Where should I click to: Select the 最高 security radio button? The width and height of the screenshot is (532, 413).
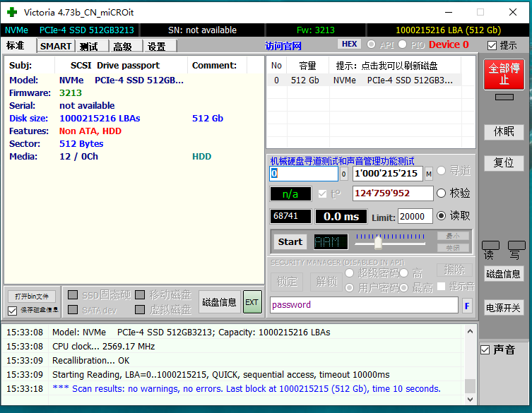pos(403,288)
